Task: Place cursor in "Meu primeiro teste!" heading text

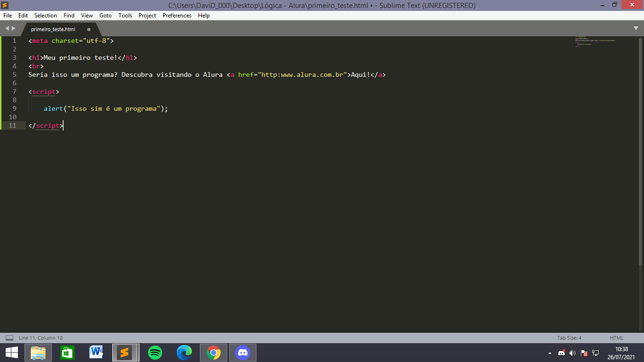Action: click(80, 58)
